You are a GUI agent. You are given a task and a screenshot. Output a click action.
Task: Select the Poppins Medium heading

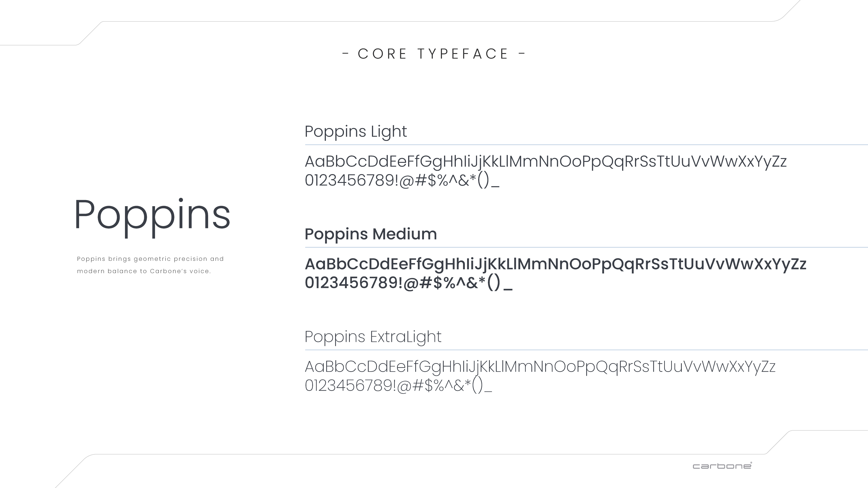coord(371,234)
